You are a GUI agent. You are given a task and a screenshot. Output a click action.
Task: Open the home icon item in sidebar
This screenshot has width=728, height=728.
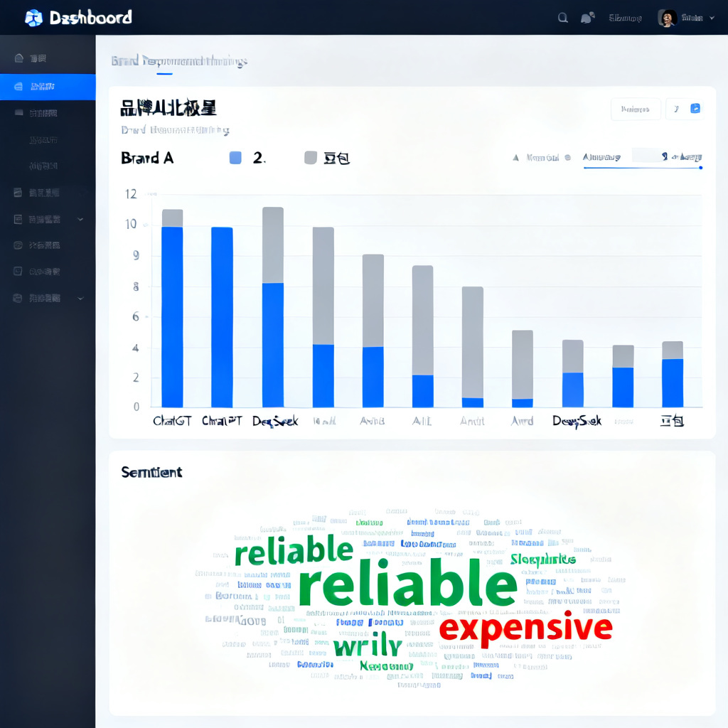(x=19, y=58)
